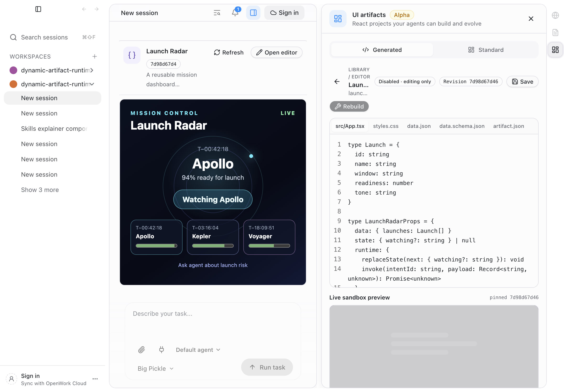Click Voyager readiness progress bar

269,246
